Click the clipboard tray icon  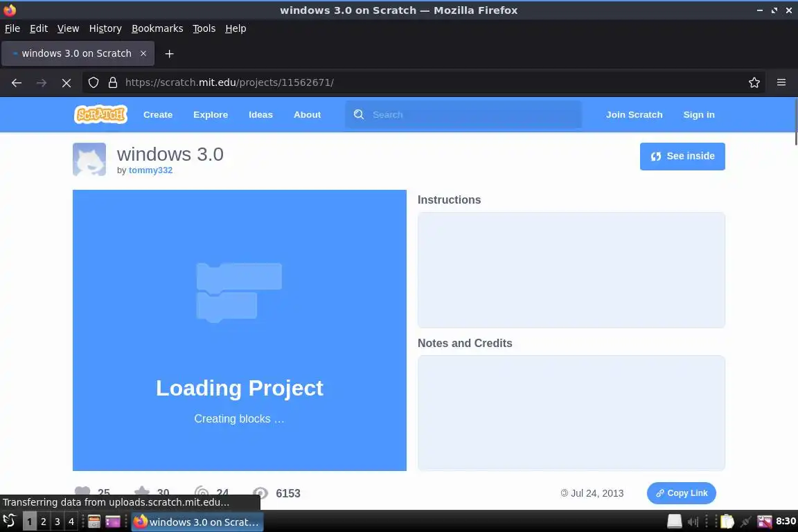(x=727, y=522)
